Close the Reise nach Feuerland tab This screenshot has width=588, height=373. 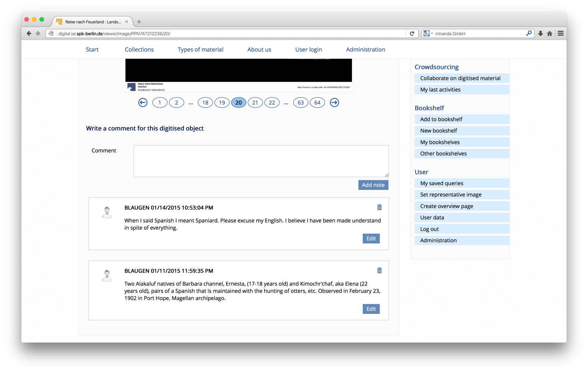127,22
